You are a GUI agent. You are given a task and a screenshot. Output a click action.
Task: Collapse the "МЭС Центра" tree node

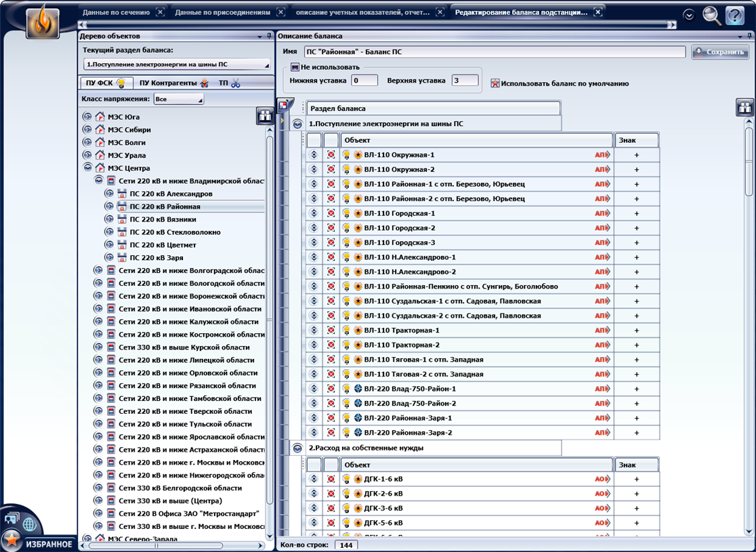pos(87,168)
